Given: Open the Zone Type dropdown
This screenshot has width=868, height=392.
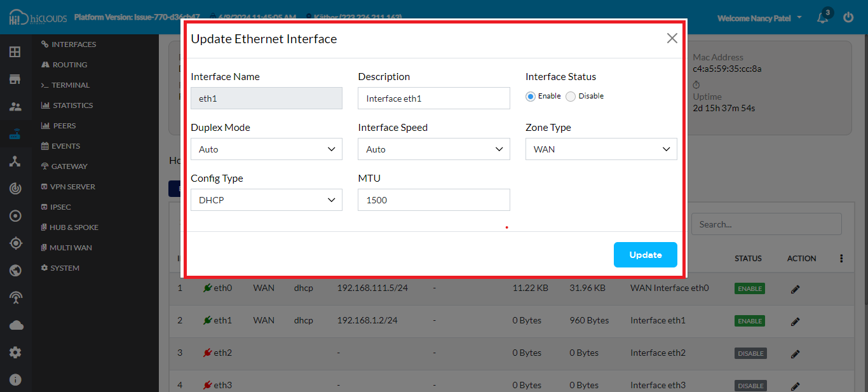Looking at the screenshot, I should tap(601, 149).
